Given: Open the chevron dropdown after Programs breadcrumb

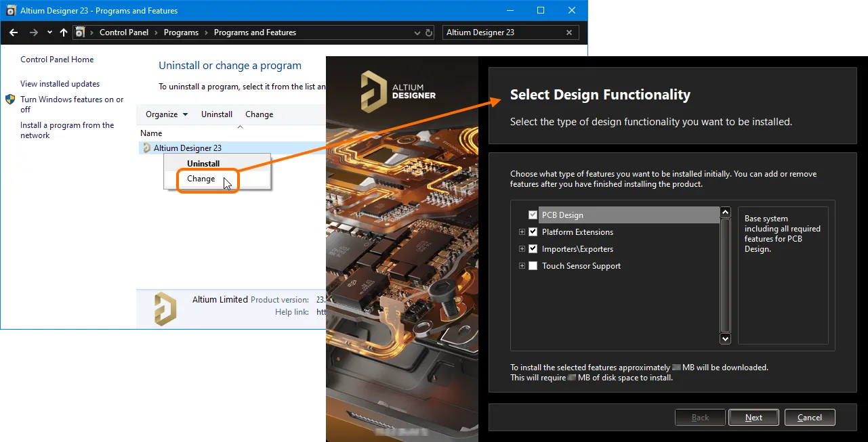Looking at the screenshot, I should [206, 32].
